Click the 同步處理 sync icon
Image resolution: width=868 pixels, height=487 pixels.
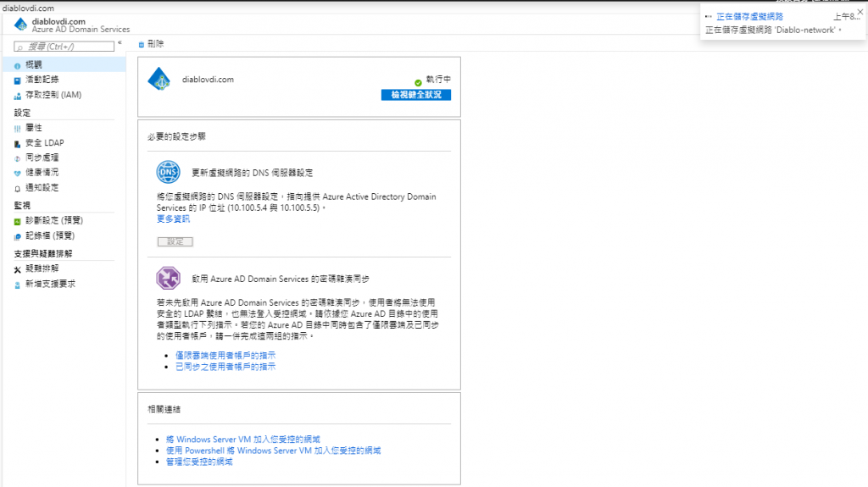[17, 158]
